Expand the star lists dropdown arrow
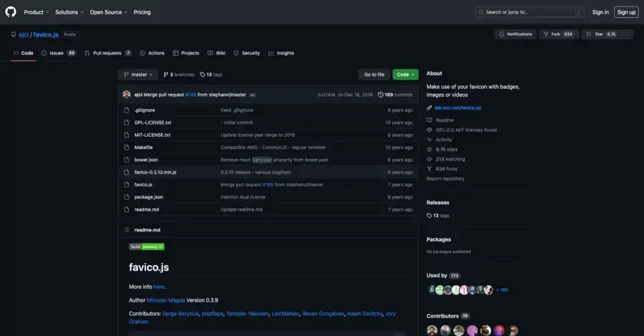This screenshot has width=644, height=336. coord(627,34)
